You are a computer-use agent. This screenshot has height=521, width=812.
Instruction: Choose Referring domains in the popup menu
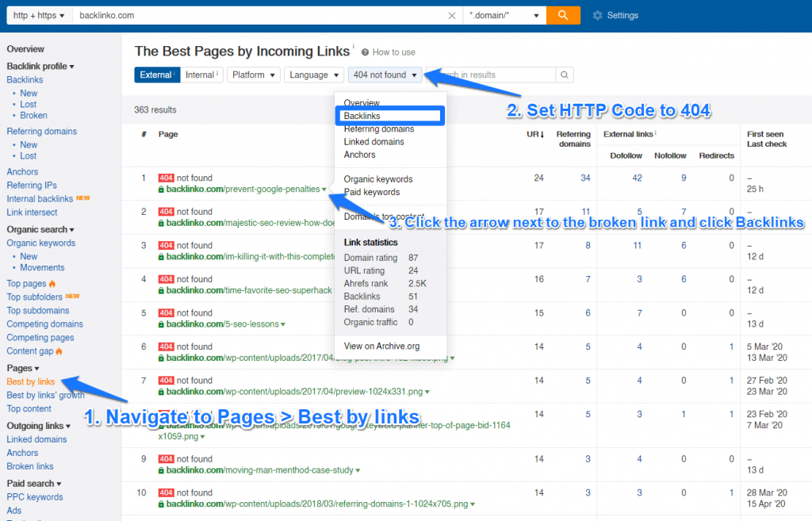pos(379,129)
